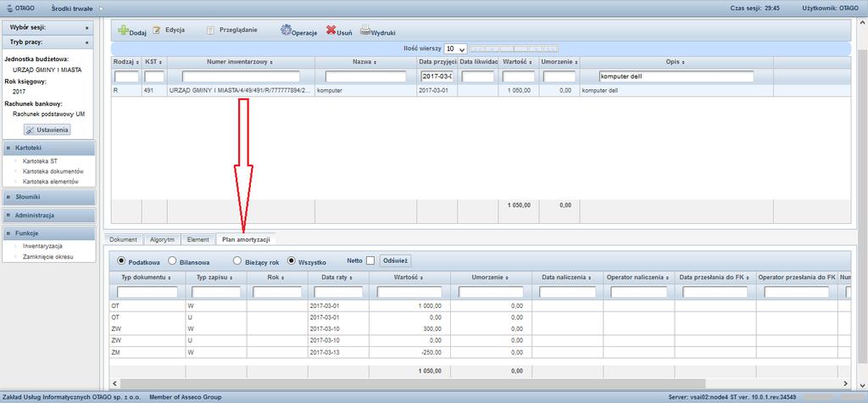This screenshot has height=403, width=868.
Task: Sort the Typ zapisu column
Action: [231, 277]
